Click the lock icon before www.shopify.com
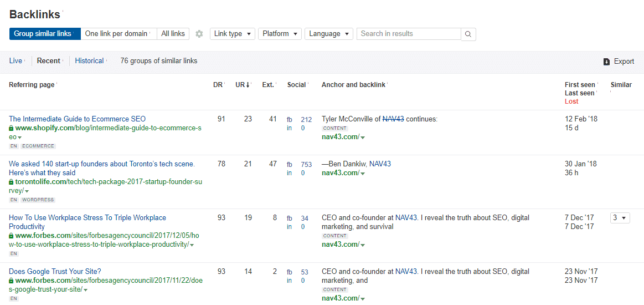This screenshot has height=305, width=644. click(11, 128)
